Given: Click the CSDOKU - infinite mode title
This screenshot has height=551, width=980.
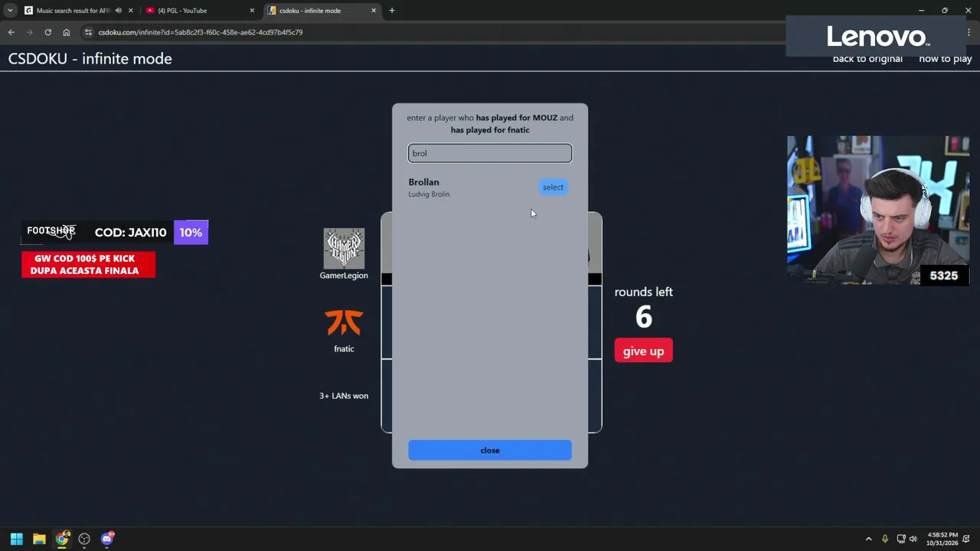Looking at the screenshot, I should pyautogui.click(x=90, y=59).
